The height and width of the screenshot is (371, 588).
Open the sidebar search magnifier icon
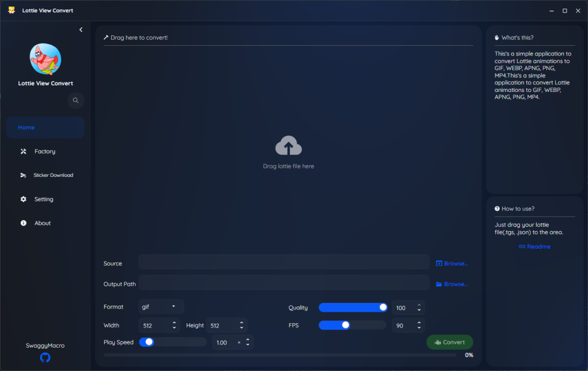(x=76, y=100)
